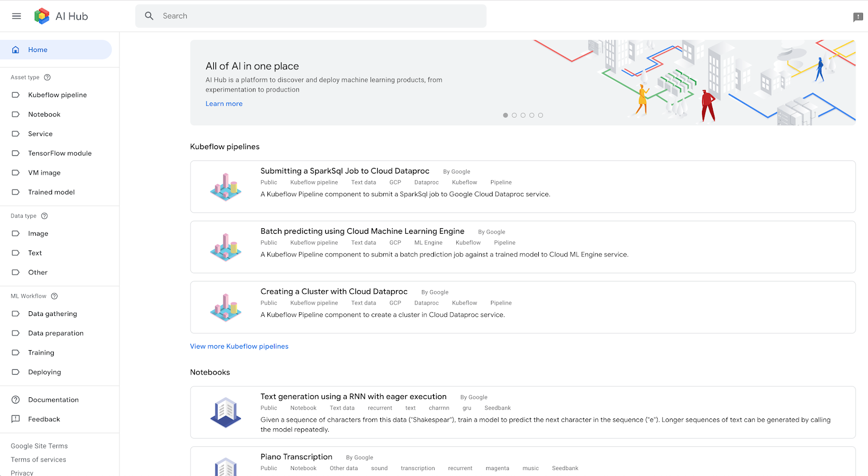The height and width of the screenshot is (476, 868).
Task: Click the Notebook label tag icon
Action: (16, 114)
